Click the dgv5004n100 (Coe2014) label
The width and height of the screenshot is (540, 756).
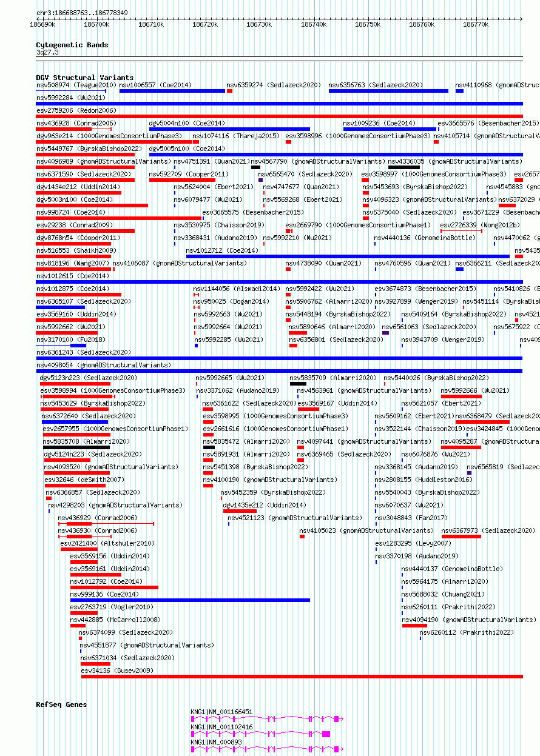coord(187,123)
